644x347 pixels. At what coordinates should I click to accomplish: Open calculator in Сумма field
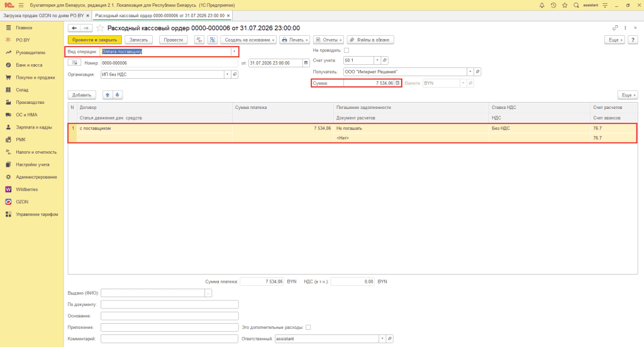click(x=397, y=83)
